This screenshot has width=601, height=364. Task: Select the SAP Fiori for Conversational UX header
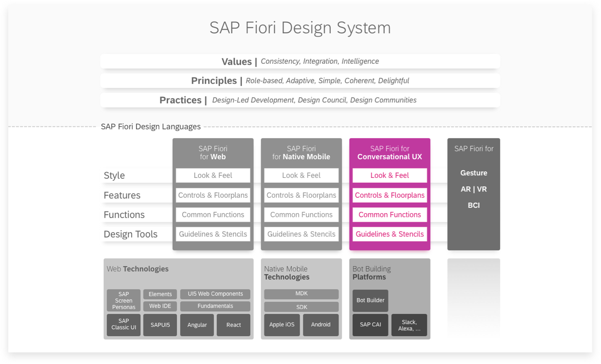pos(389,153)
